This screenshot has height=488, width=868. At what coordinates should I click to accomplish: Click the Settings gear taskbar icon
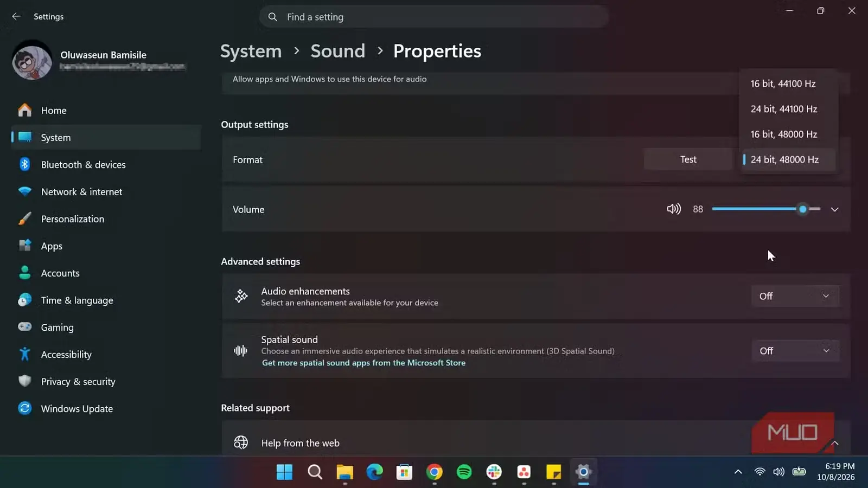click(x=583, y=472)
